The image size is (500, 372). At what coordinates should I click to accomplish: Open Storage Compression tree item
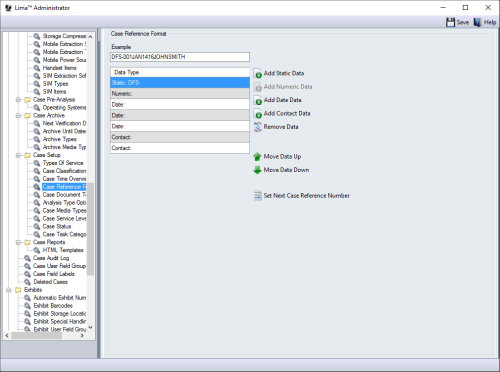(64, 36)
